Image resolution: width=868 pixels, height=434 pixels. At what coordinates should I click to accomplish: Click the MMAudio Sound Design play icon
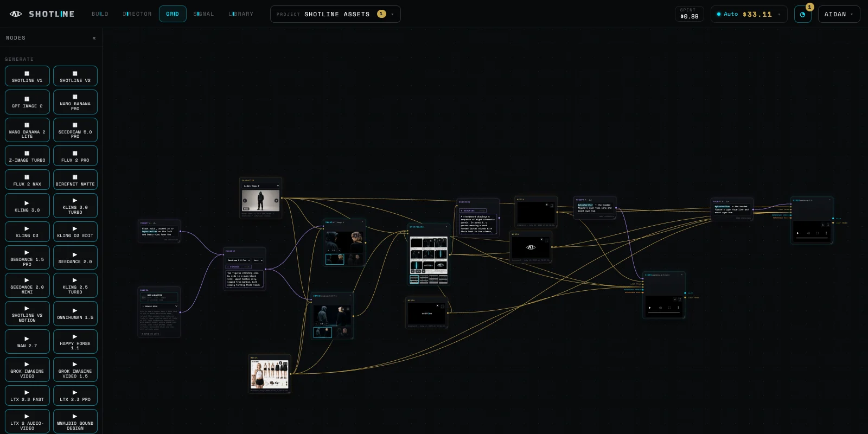pyautogui.click(x=75, y=417)
